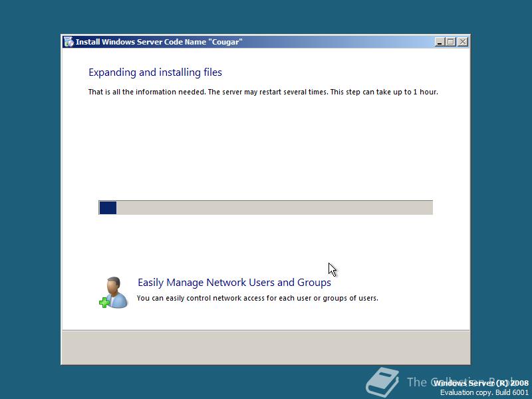The width and height of the screenshot is (532, 399).
Task: Click the user with green plus icon
Action: (x=114, y=293)
